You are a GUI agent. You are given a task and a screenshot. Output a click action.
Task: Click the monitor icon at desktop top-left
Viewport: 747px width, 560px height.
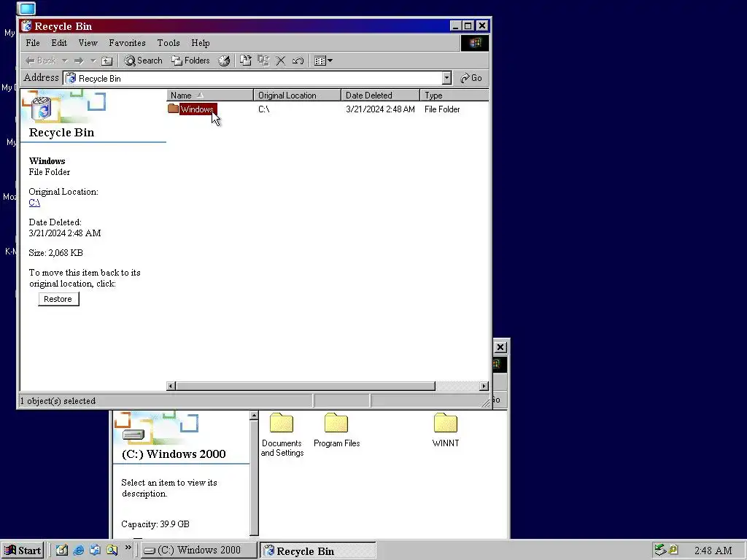(x=27, y=8)
